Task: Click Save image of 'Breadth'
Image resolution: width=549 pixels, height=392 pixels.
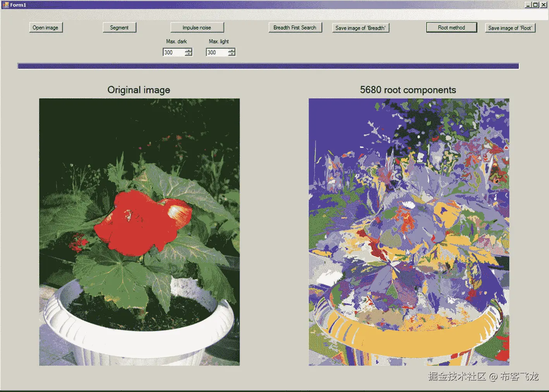Action: coord(360,28)
